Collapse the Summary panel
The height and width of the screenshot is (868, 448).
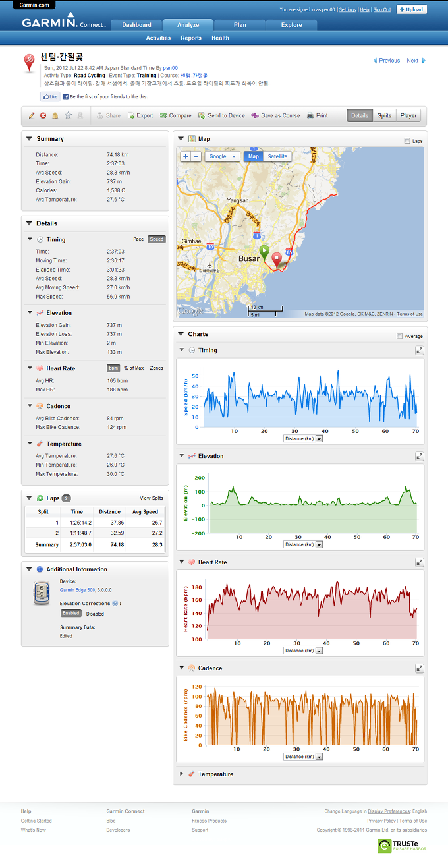coord(29,139)
